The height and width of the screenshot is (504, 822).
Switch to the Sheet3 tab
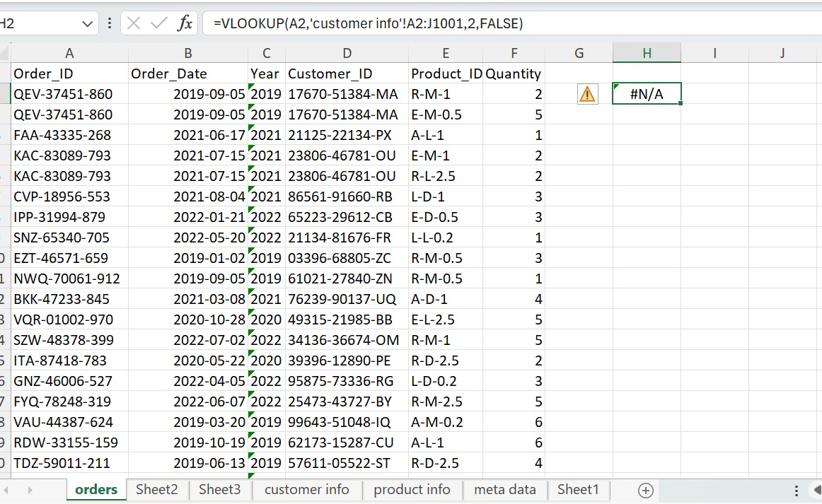coord(220,489)
